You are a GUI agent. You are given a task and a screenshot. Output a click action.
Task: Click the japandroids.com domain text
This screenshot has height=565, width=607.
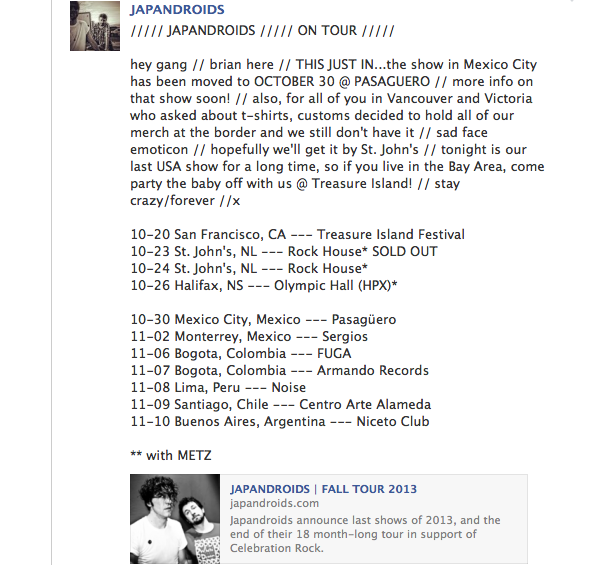(x=274, y=504)
